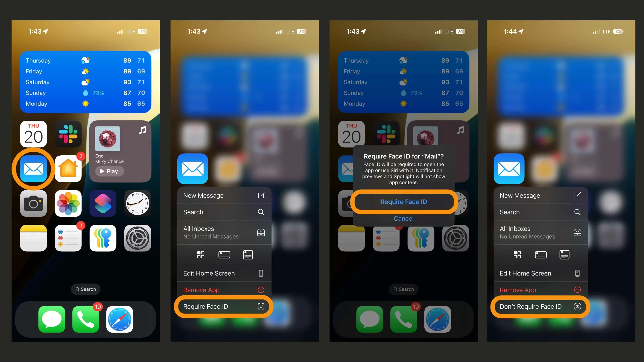Click Cancel on Face ID dialog
This screenshot has height=362, width=644.
pyautogui.click(x=404, y=218)
